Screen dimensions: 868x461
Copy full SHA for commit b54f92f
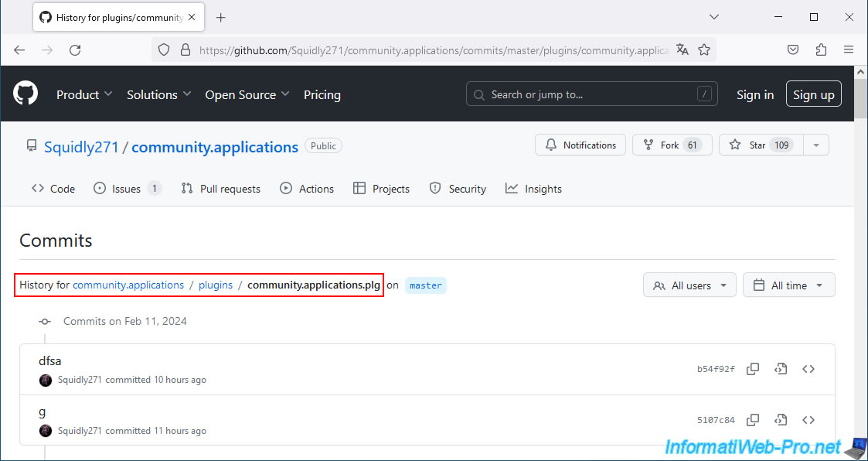tap(752, 369)
